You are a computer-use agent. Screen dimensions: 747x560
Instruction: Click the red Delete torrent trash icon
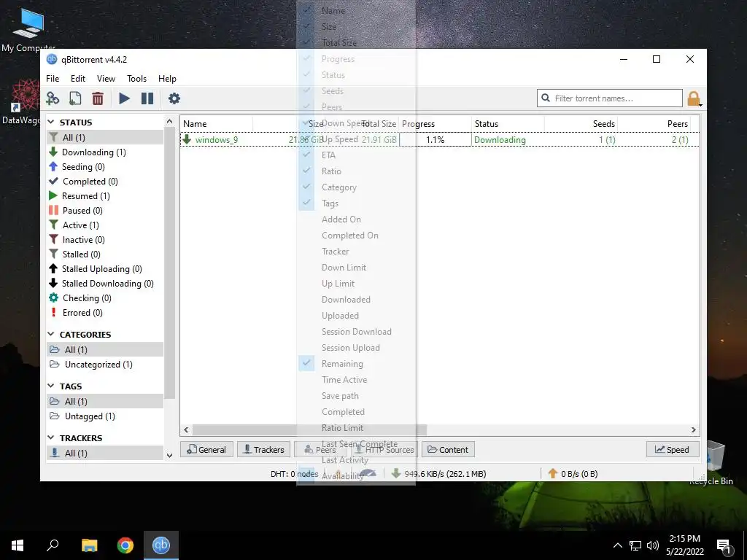[x=98, y=98]
